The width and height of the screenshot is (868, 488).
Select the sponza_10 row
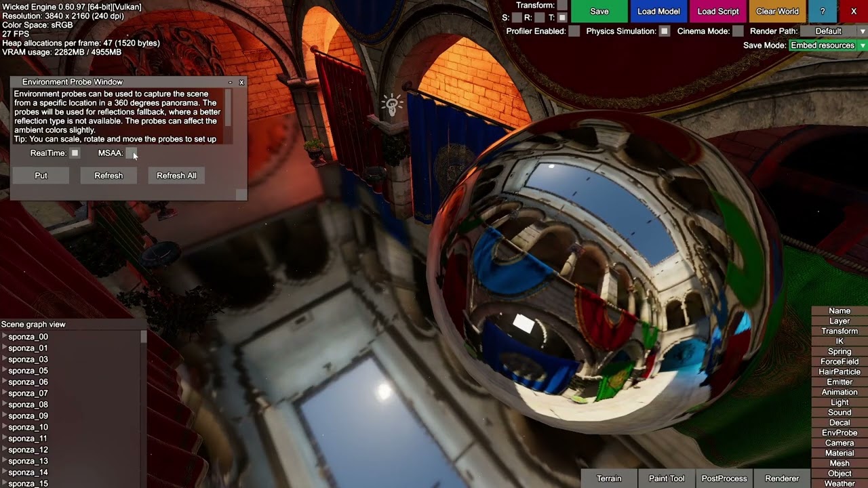[71, 427]
